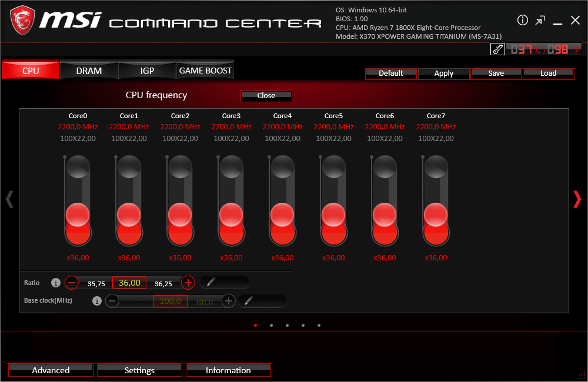
Task: Open the GAME BOOST tab
Action: (x=205, y=71)
